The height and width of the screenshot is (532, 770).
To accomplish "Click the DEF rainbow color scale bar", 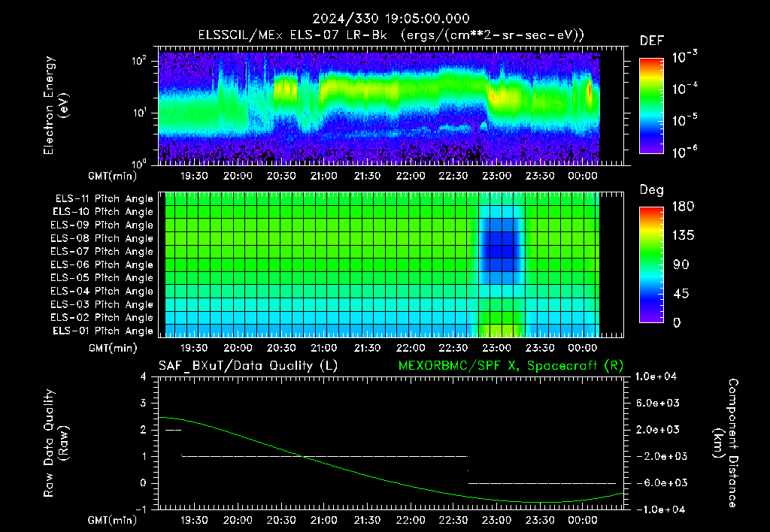I will click(651, 106).
